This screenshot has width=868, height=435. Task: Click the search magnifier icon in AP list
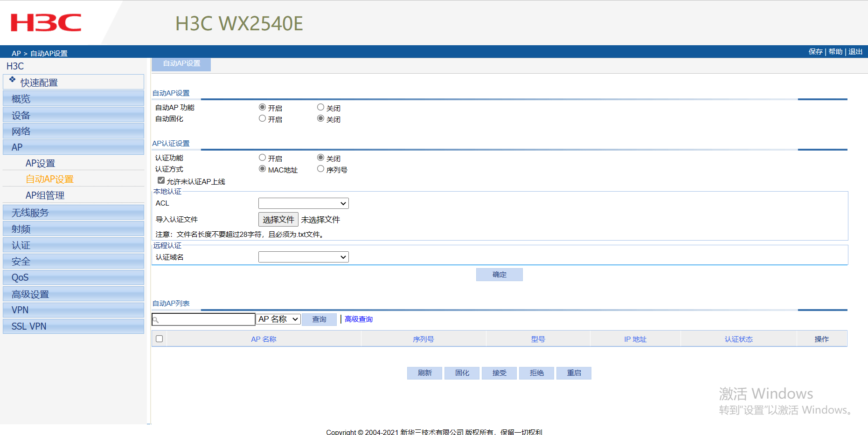coord(156,320)
